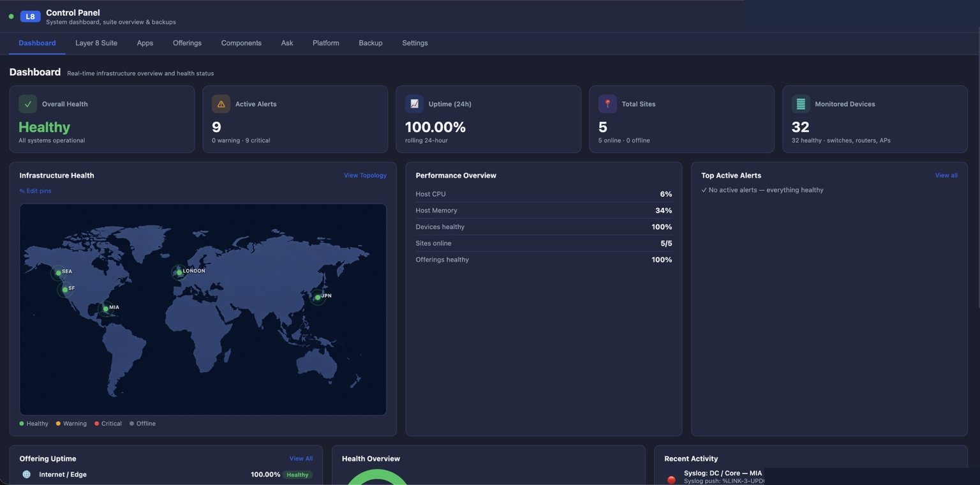Screen dimensions: 980x485
Task: Click the SF site pin on map
Action: [x=64, y=290]
